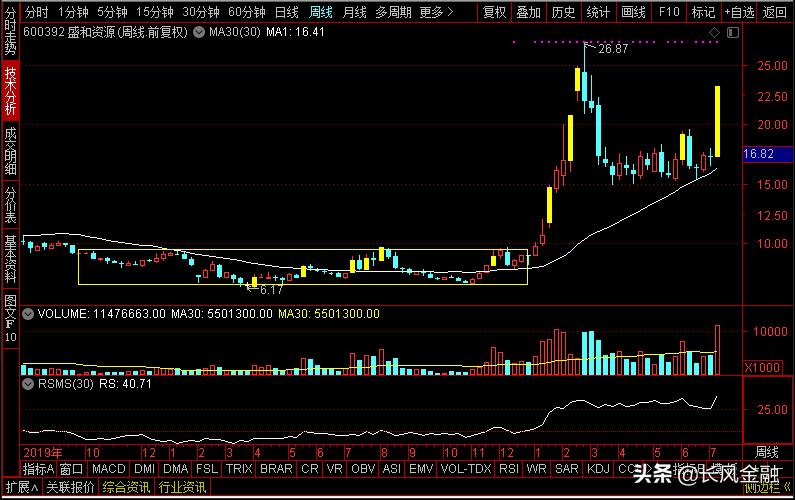The width and height of the screenshot is (795, 500).
Task: Click the 6.17 low price label
Action: pos(271,290)
